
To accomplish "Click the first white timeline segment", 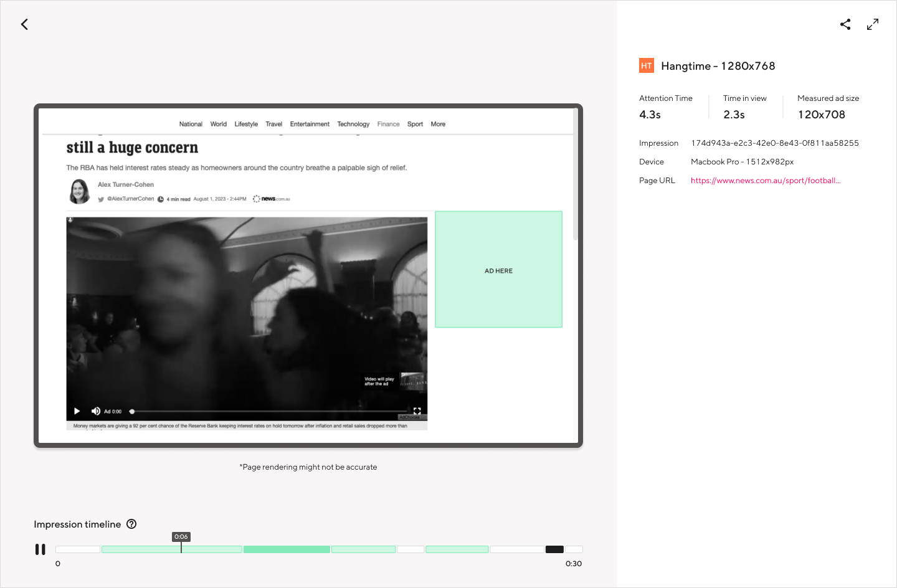I will point(78,549).
